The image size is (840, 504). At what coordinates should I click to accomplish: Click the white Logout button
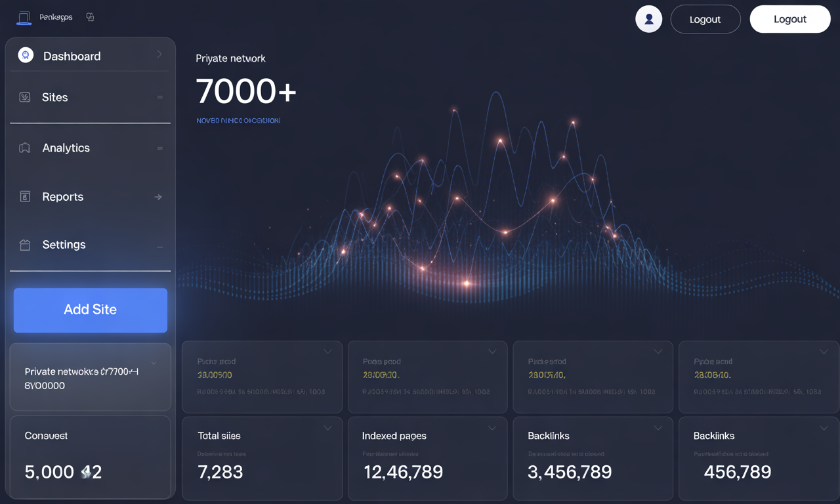tap(790, 19)
